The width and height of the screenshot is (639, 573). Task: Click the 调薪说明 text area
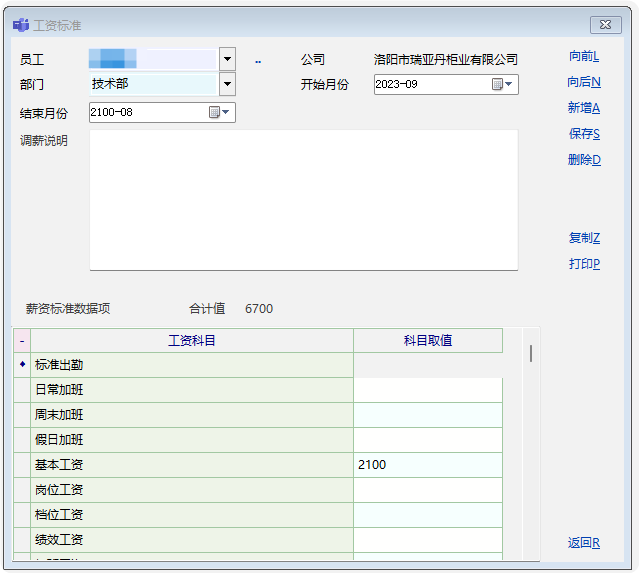tap(303, 200)
